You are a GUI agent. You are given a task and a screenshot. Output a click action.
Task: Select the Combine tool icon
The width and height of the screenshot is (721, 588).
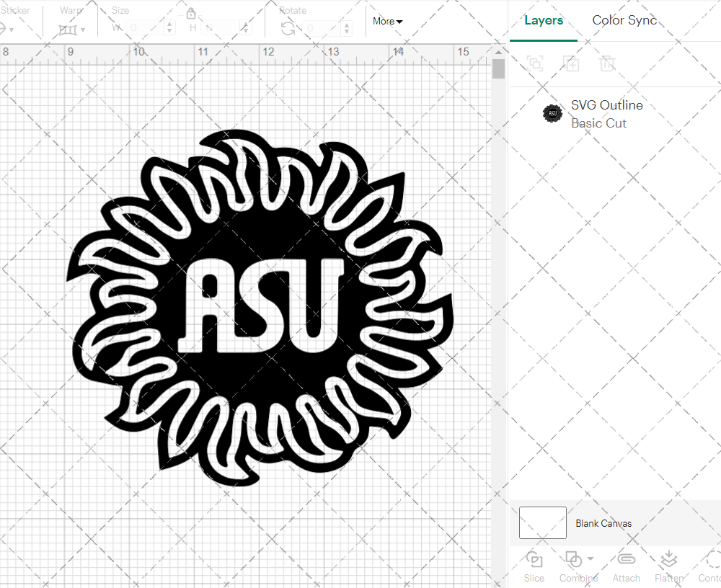(574, 559)
